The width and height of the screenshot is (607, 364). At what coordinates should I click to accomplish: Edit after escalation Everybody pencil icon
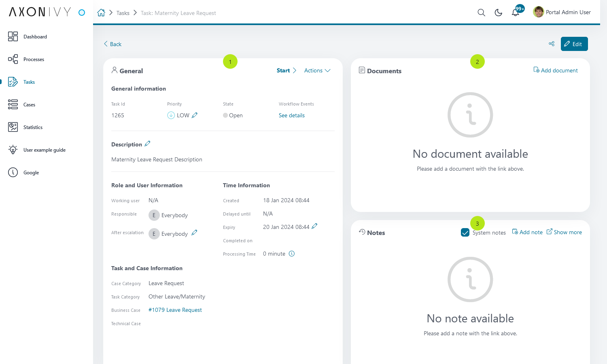[x=194, y=233]
